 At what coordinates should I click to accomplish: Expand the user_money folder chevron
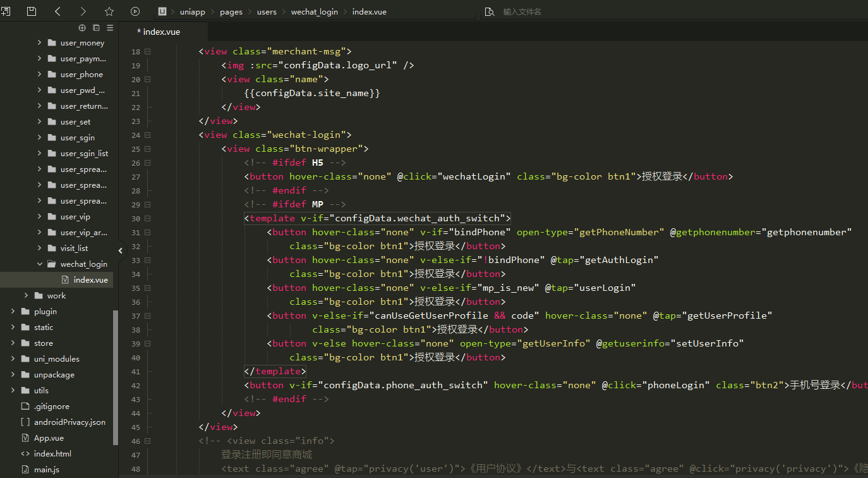click(39, 43)
